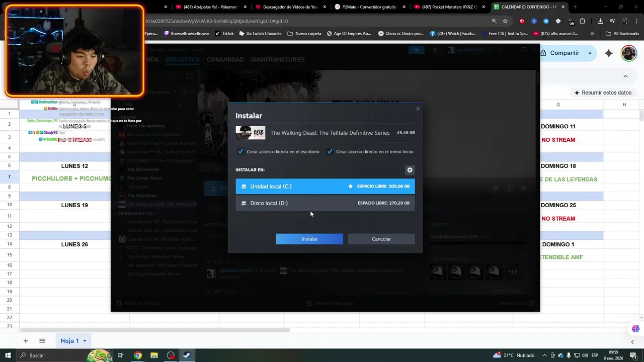The image size is (644, 362).
Task: Select Disco local (D:) as install drive
Action: (x=325, y=203)
